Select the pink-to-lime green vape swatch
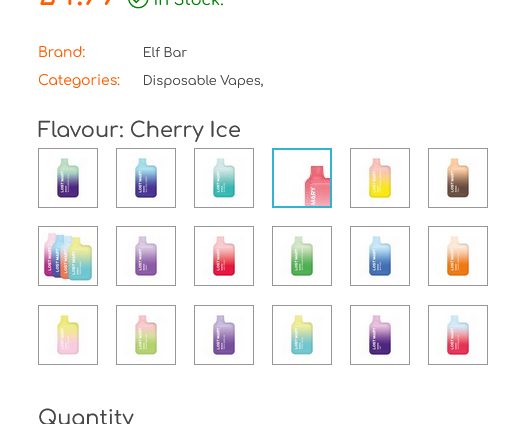This screenshot has height=424, width=514. point(146,335)
